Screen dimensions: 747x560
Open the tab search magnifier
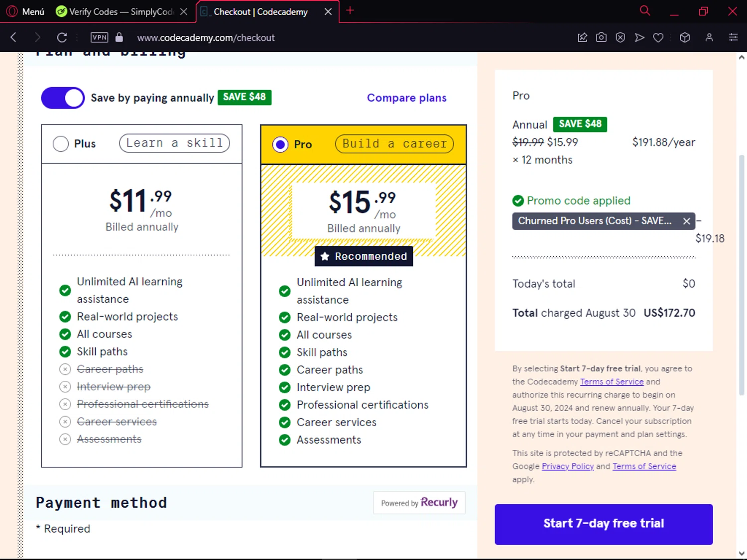tap(645, 10)
